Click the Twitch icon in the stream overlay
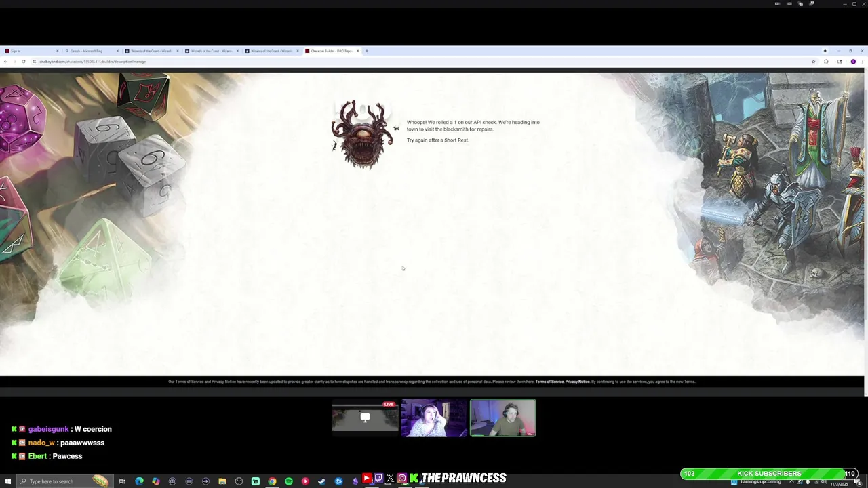The image size is (868, 488). tap(378, 478)
